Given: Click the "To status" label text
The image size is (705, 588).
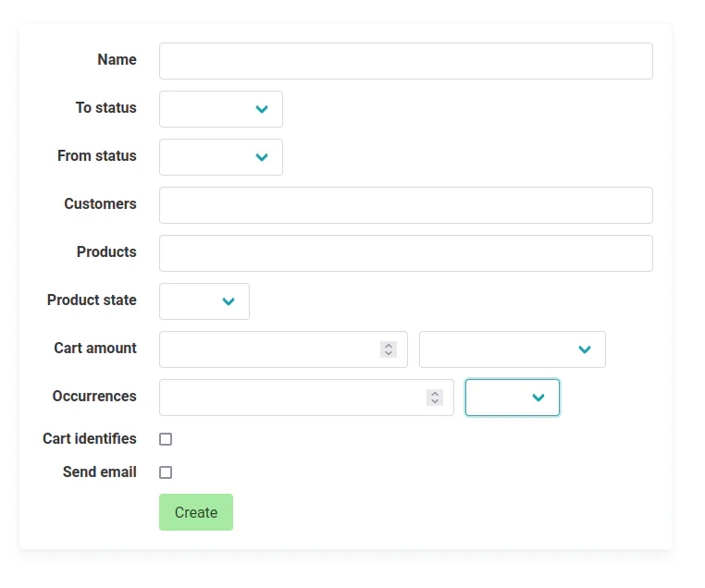Looking at the screenshot, I should tap(105, 108).
